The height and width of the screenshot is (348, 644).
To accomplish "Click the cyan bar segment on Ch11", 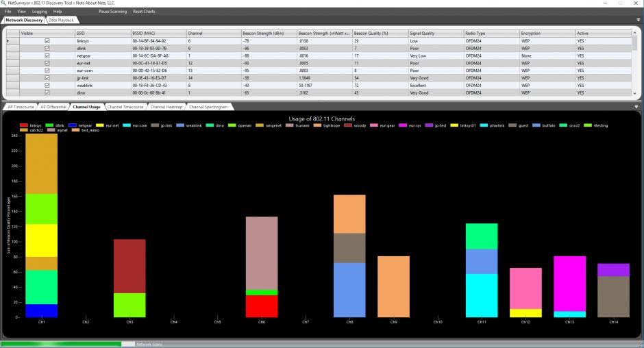I will 482,296.
